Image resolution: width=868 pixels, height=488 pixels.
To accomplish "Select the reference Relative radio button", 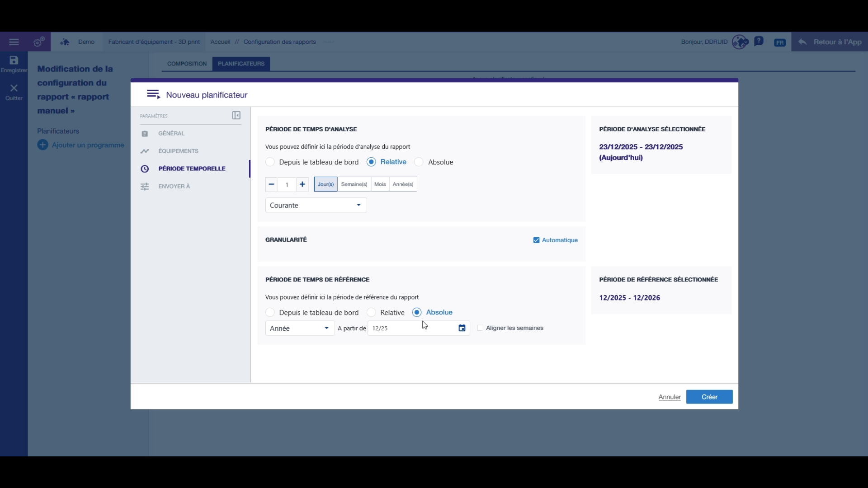I will pos(371,313).
